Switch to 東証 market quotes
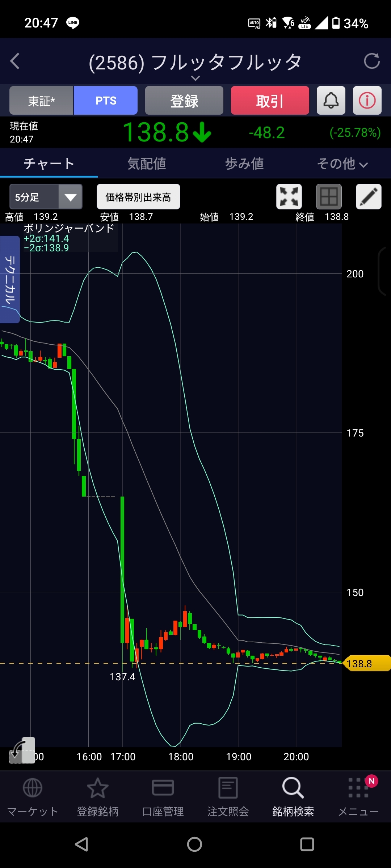 (x=42, y=101)
